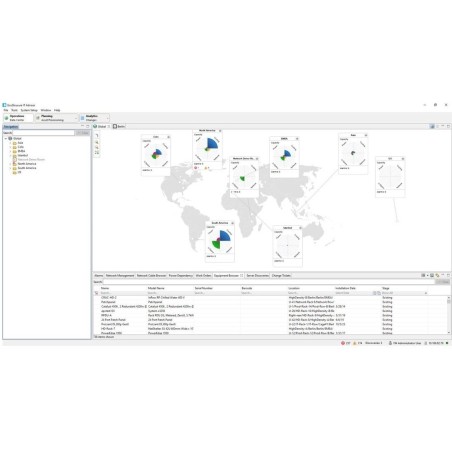Click the Equipment Browser vertical scrollbar
Image resolution: width=452 pixels, height=452 pixels.
[x=449, y=315]
